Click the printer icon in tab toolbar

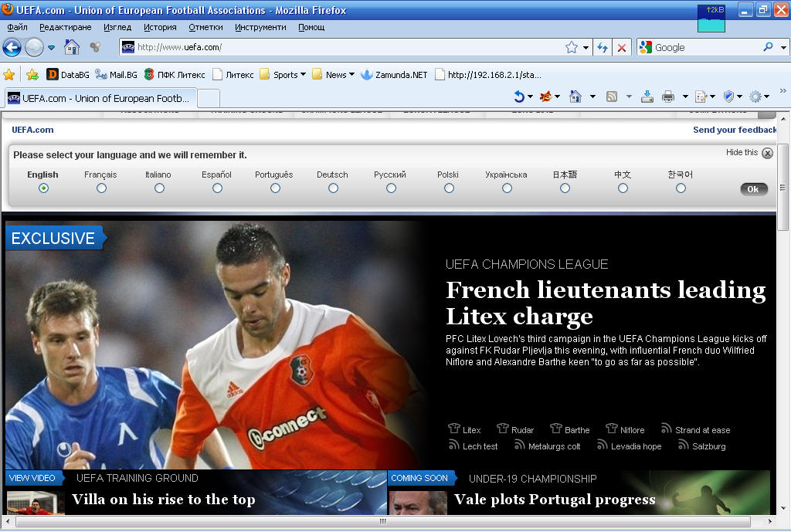pos(668,97)
